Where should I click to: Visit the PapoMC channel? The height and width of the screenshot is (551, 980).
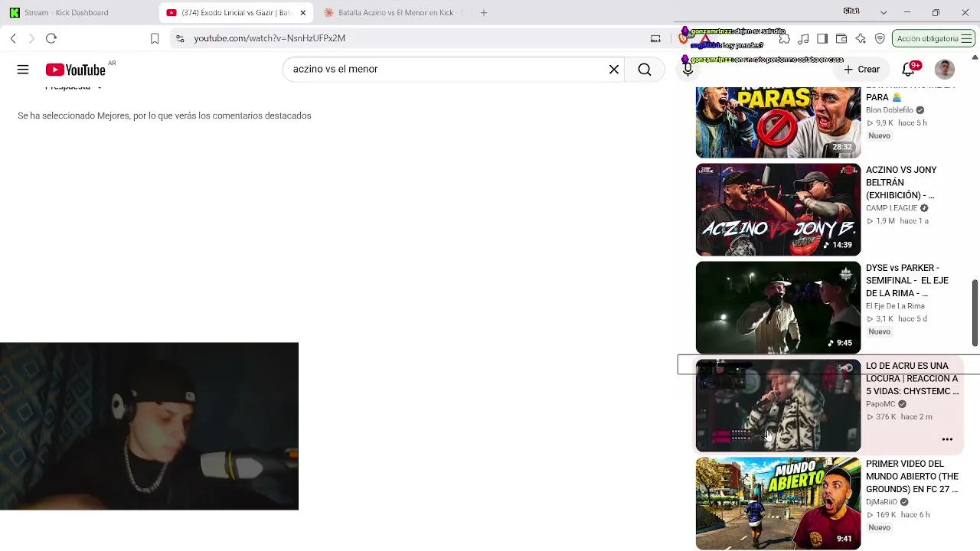click(x=880, y=404)
